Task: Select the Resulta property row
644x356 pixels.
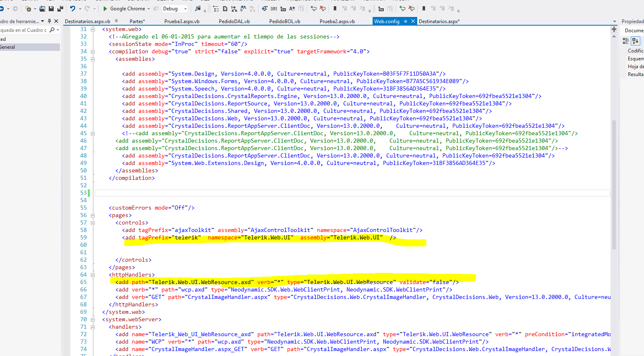Action: coord(635,74)
